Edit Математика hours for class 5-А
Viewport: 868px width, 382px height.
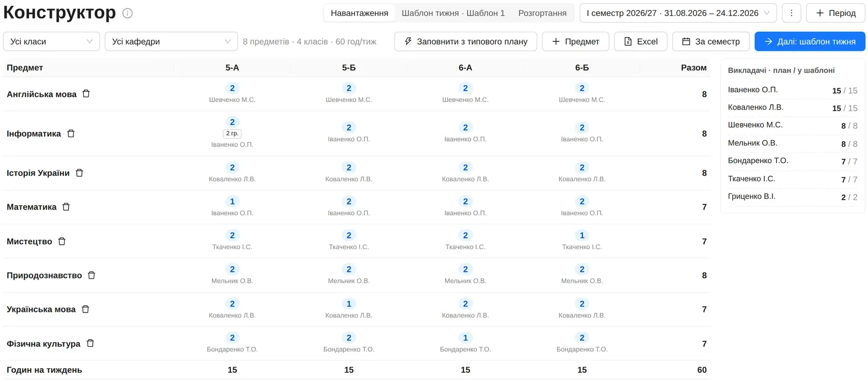point(232,202)
